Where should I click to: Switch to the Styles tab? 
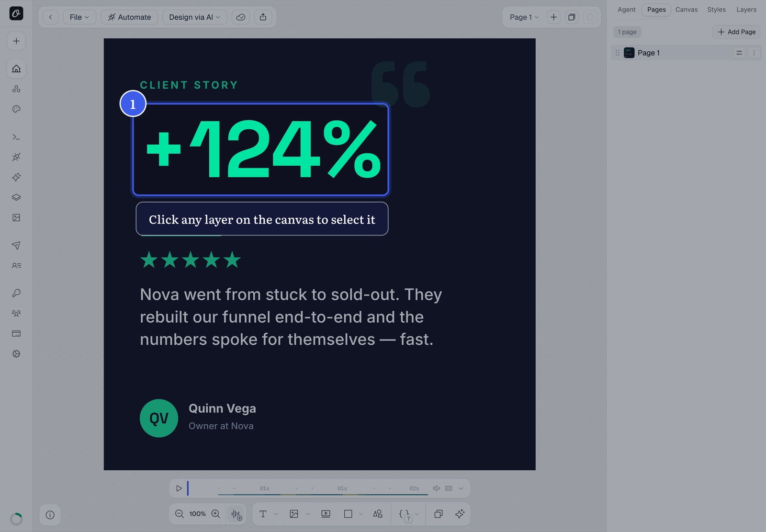click(x=716, y=10)
